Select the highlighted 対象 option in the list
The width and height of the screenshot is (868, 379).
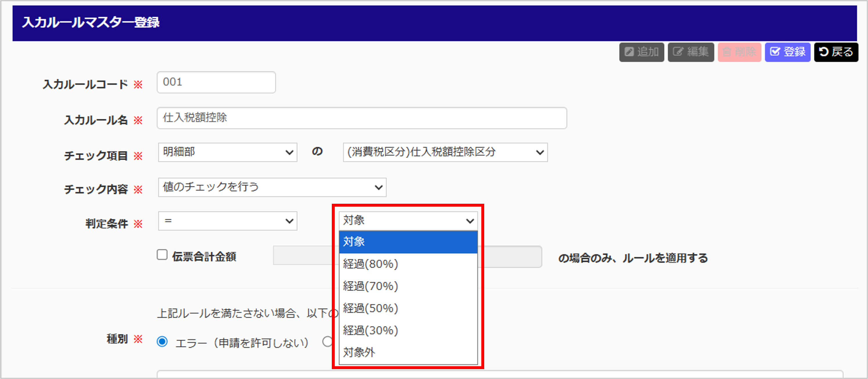408,242
